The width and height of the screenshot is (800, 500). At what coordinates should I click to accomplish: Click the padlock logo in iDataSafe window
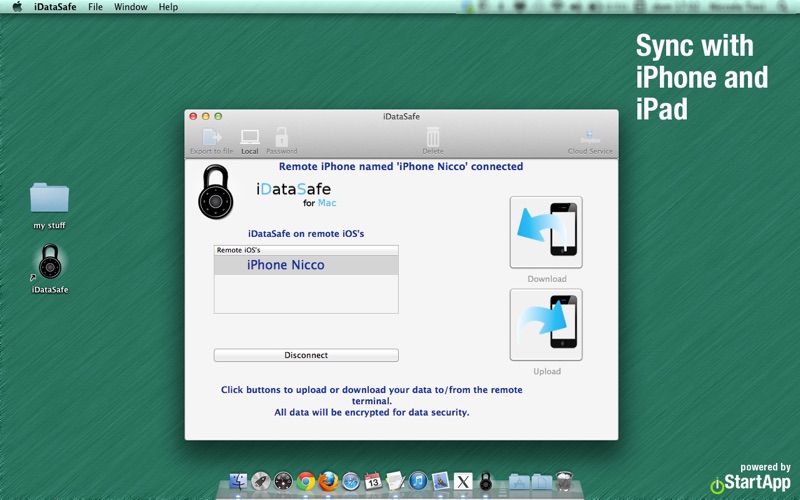pos(216,192)
